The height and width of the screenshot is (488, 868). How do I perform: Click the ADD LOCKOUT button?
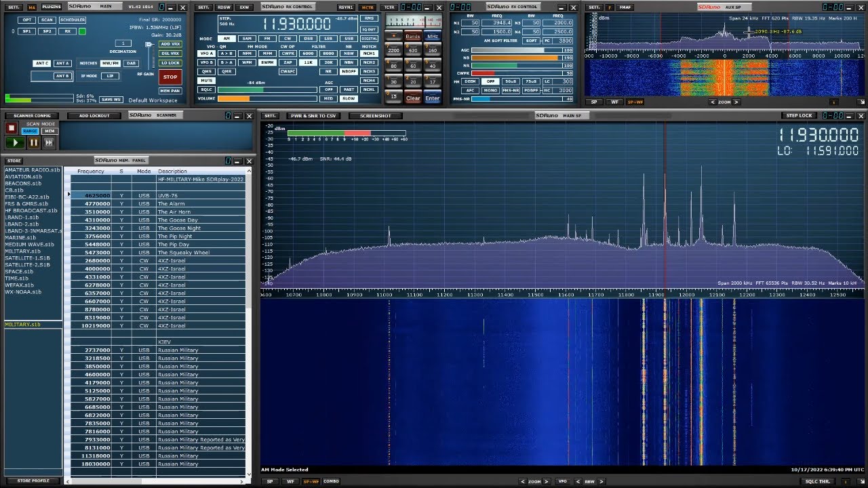coord(94,115)
